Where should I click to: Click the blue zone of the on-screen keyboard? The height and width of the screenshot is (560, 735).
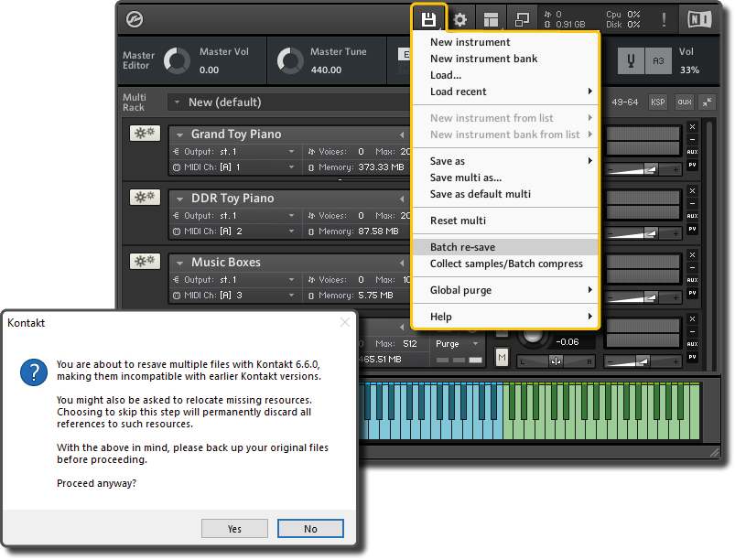430,411
